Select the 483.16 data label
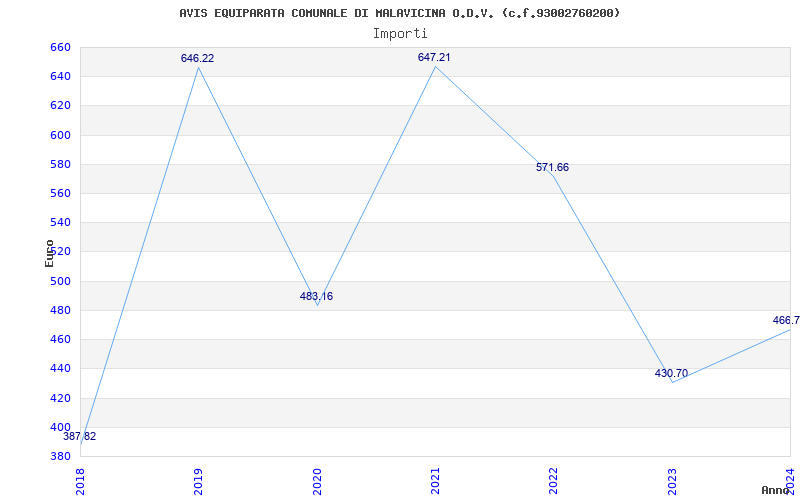Viewport: 800px width, 500px height. click(316, 296)
